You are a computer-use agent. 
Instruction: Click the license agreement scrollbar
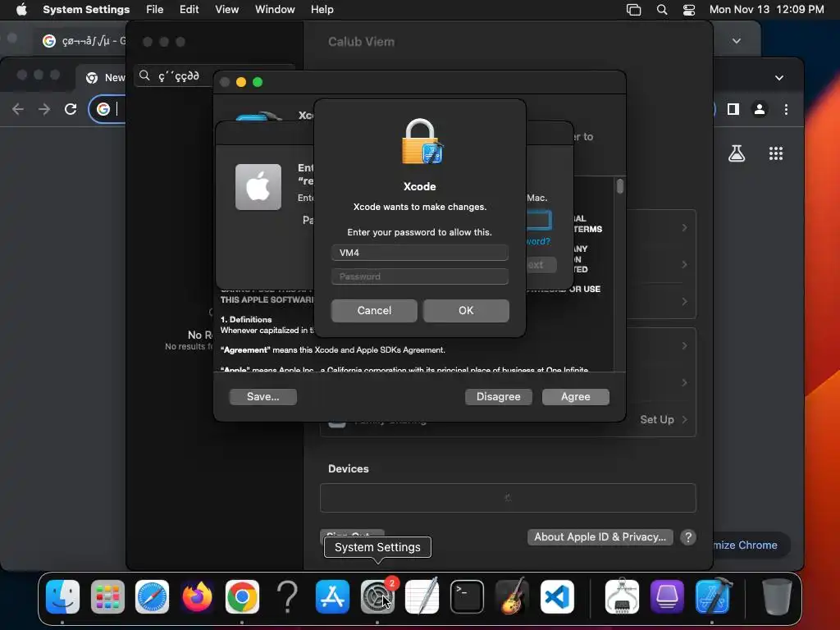pyautogui.click(x=620, y=186)
